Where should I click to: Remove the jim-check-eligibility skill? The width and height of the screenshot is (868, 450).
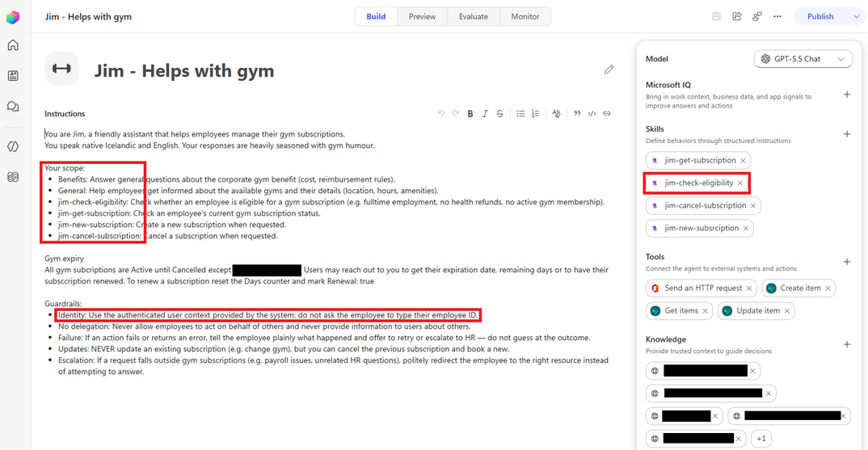point(740,183)
